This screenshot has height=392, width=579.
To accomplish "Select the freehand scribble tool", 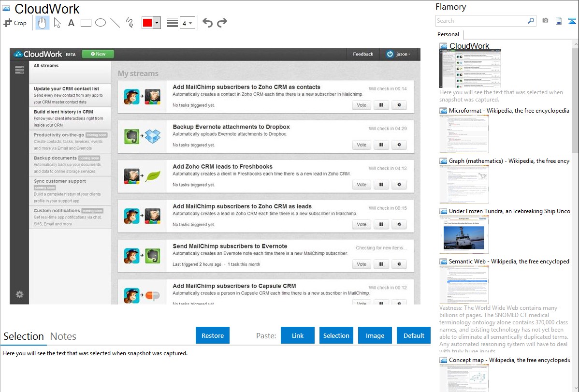I will pyautogui.click(x=130, y=23).
